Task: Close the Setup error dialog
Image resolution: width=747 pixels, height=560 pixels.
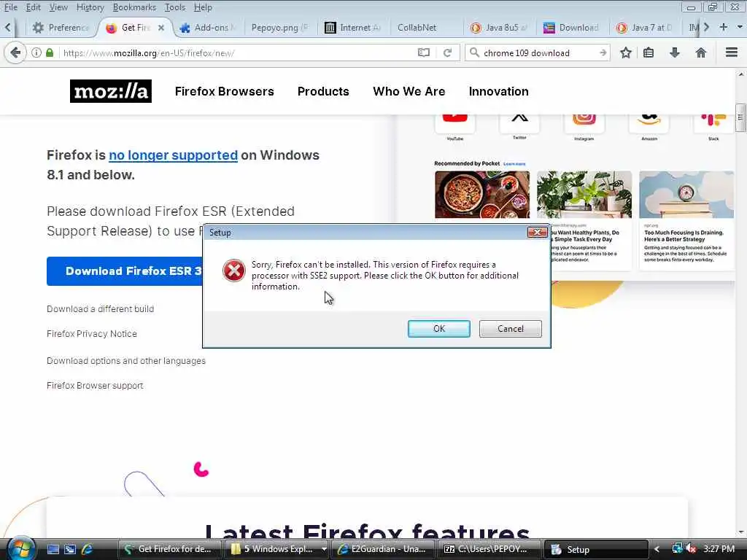Action: coord(538,233)
